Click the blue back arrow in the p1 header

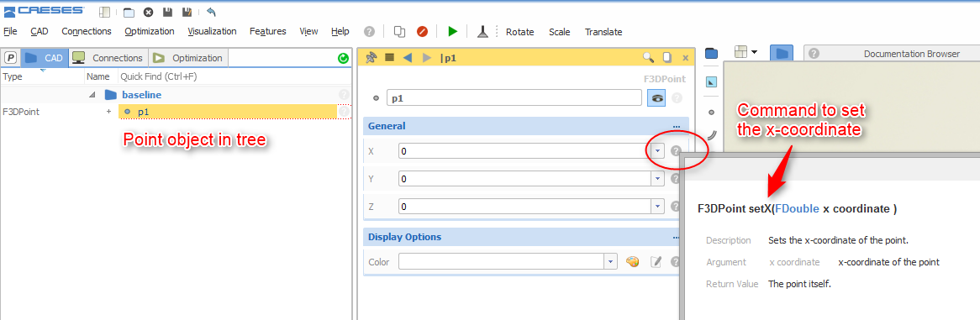(408, 57)
